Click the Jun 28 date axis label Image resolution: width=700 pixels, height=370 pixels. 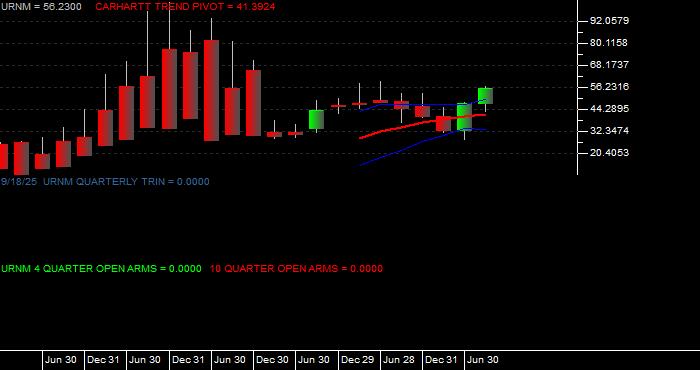(399, 360)
